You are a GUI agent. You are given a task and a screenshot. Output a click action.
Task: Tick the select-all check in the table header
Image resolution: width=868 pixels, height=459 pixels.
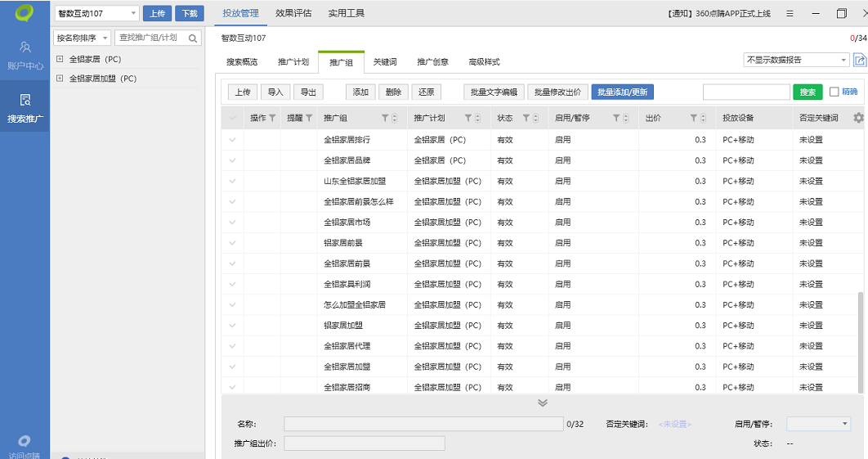coord(233,119)
